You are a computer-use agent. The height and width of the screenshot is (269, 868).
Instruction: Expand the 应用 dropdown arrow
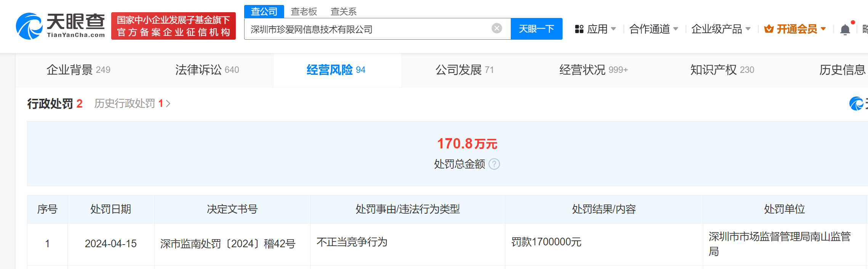[x=613, y=29]
